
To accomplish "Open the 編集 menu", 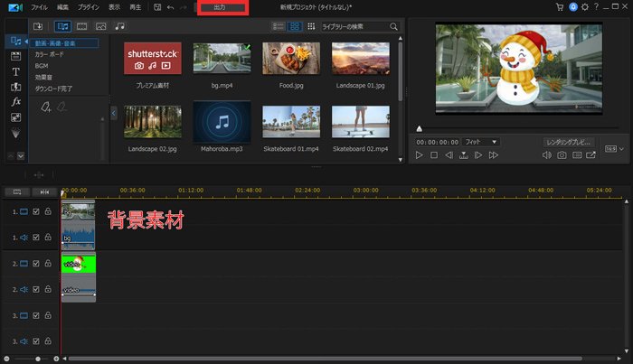I will coord(62,7).
